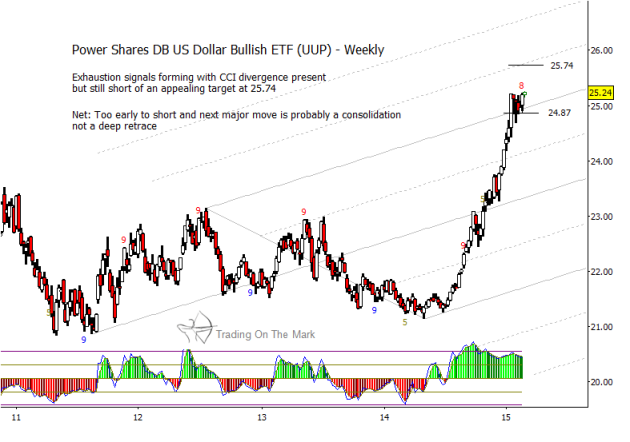
Task: Click the 'Net: Too early to short' annotation
Action: (236, 120)
